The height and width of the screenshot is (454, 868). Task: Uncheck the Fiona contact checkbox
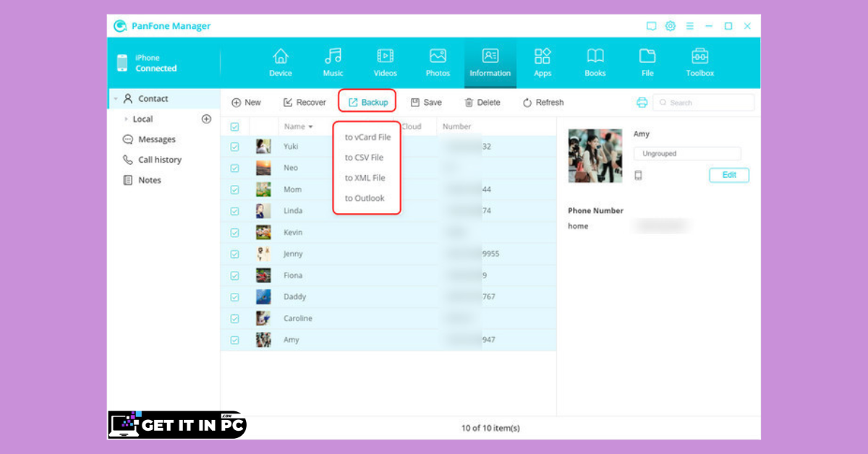coord(234,275)
